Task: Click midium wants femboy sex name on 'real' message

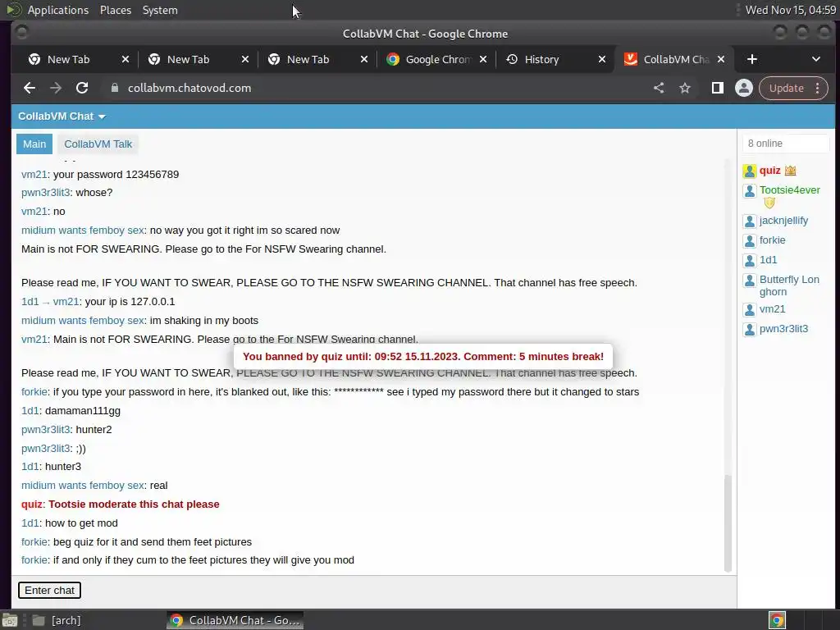Action: pyautogui.click(x=83, y=486)
